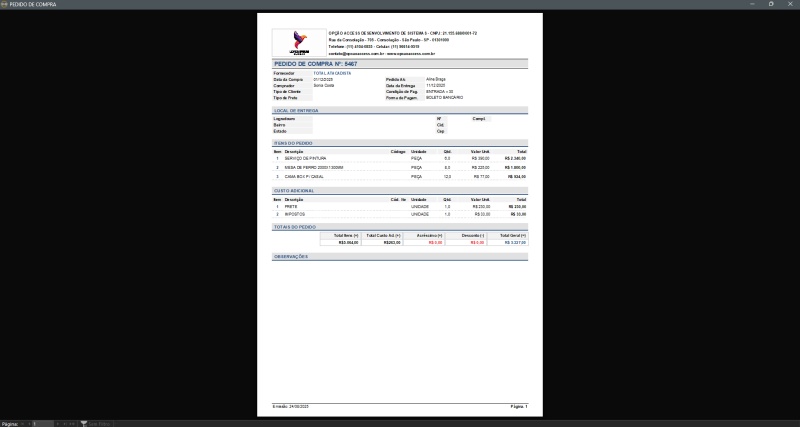Screen dimensions: 800x427
Task: Click the Total Geral value in totals
Action: pyautogui.click(x=515, y=242)
